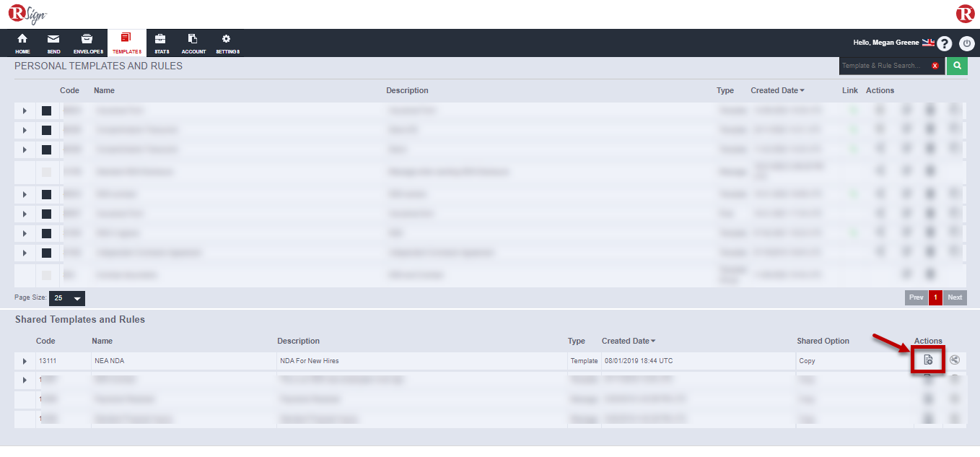This screenshot has height=457, width=980.
Task: Click the Hello, Megan Greene greeting
Action: click(886, 43)
